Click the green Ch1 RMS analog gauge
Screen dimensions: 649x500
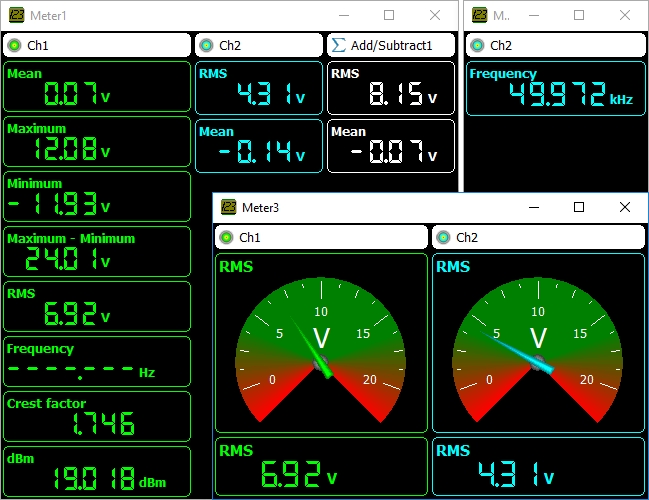(x=321, y=343)
